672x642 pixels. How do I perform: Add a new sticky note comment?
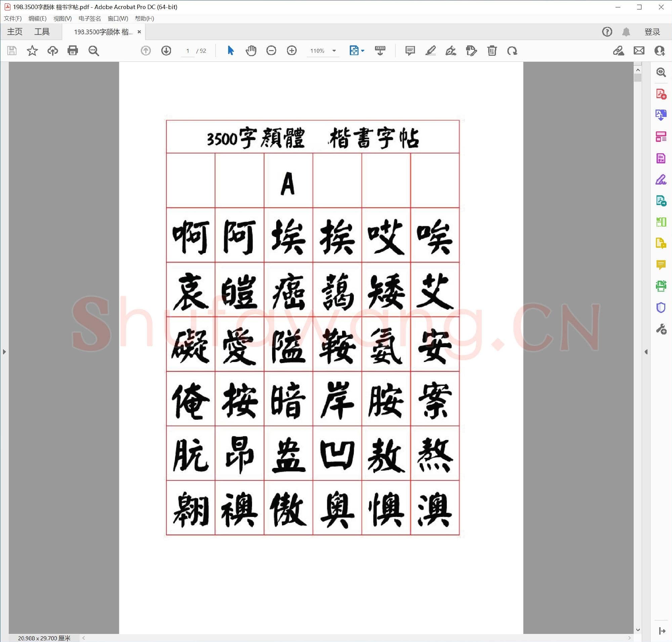pos(410,51)
